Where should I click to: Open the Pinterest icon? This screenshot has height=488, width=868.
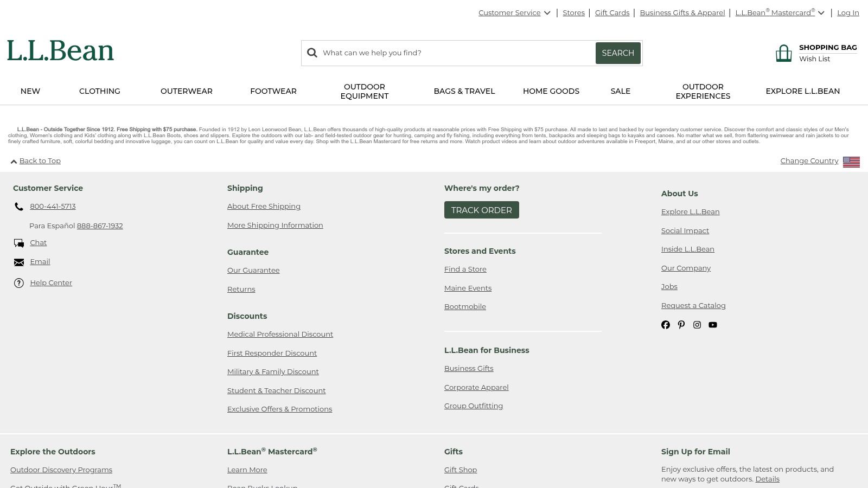681,325
